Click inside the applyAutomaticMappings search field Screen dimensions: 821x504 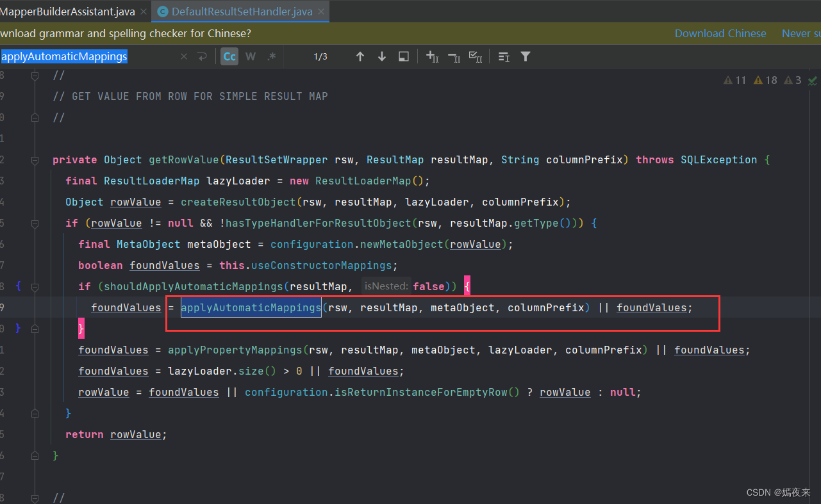[x=90, y=56]
